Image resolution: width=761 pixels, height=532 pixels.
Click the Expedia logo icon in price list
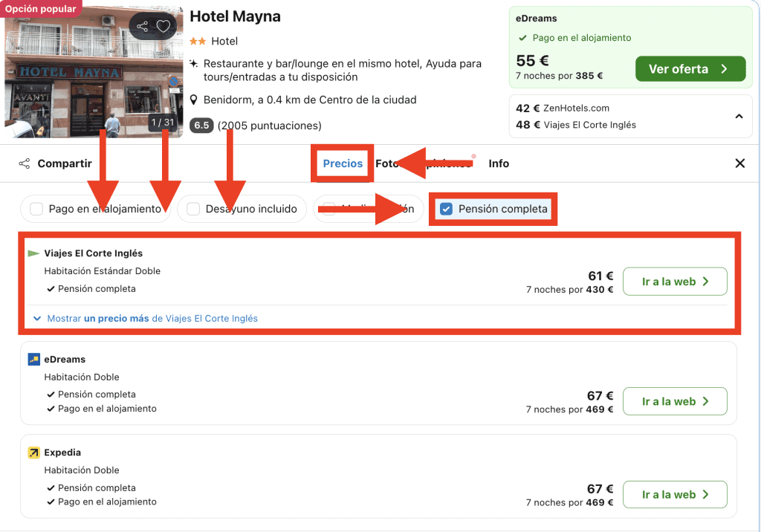coord(33,452)
